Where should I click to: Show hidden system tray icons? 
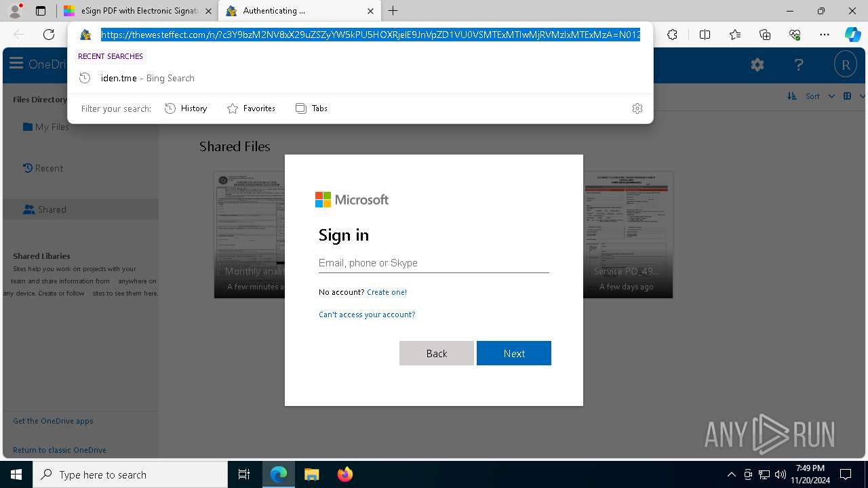731,474
